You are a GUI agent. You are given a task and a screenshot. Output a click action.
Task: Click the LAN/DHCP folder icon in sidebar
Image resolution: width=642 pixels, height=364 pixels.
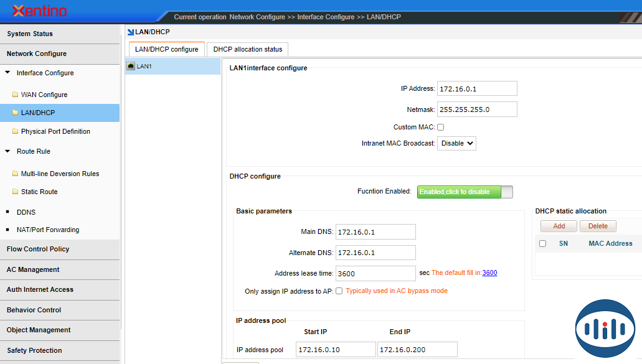pyautogui.click(x=16, y=113)
